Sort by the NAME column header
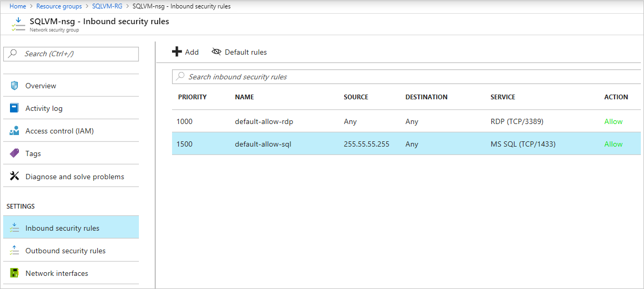The height and width of the screenshot is (289, 644). pos(244,97)
